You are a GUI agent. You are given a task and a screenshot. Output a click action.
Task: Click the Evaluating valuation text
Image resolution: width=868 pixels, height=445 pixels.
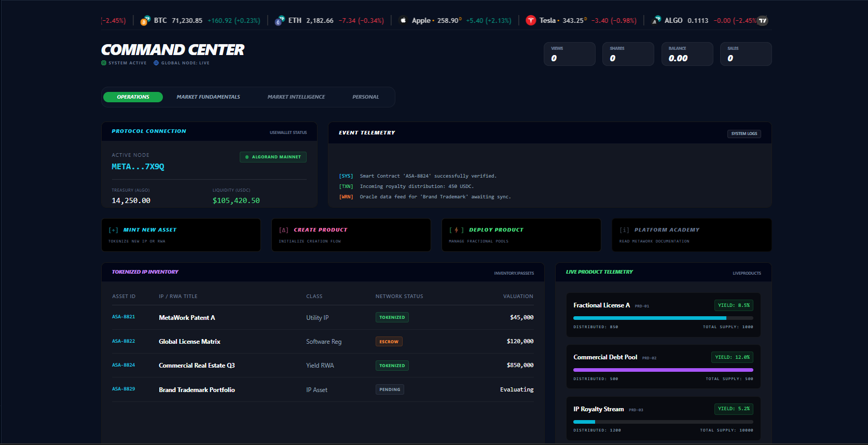[x=517, y=389]
